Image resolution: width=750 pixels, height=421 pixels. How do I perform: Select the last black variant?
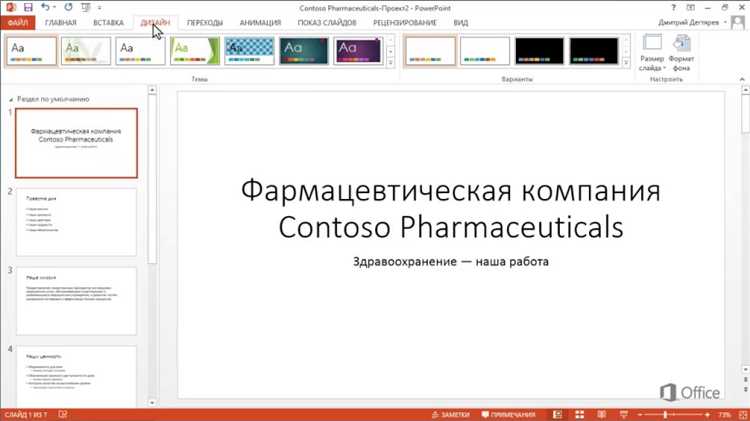pos(594,51)
